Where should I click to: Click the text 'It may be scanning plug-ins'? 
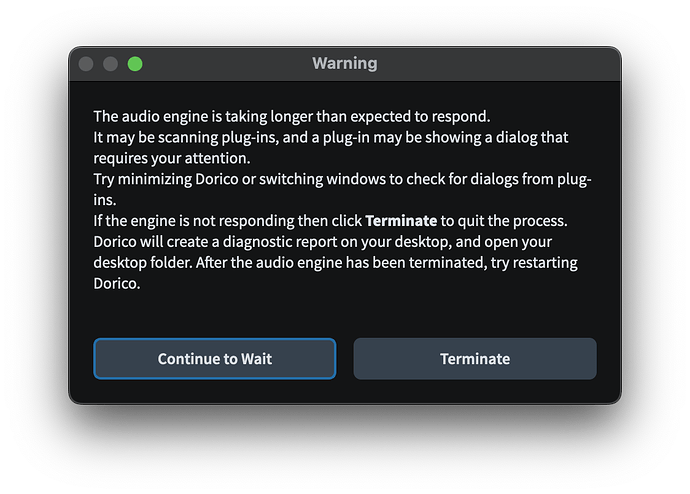[190, 137]
